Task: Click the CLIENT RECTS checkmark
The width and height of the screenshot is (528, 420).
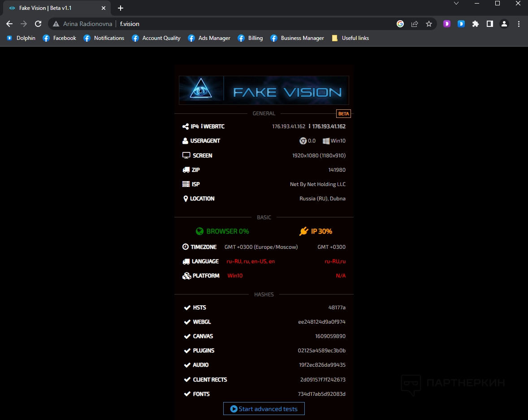Action: (x=187, y=380)
